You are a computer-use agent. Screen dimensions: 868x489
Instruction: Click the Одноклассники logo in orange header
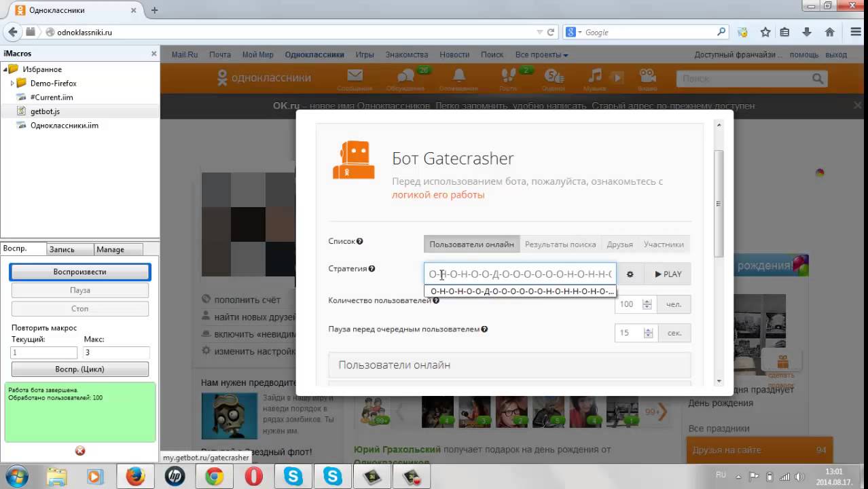(x=264, y=78)
